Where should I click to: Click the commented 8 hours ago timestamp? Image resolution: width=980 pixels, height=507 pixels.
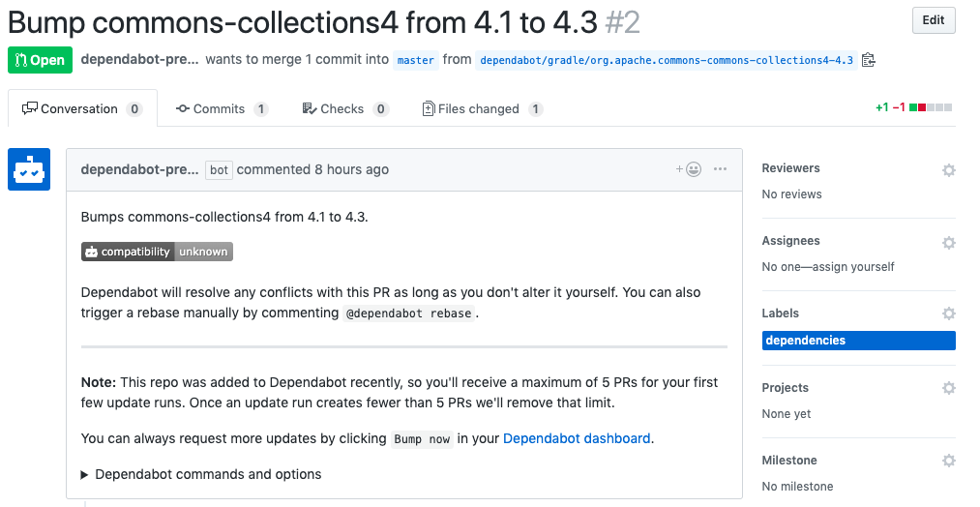click(312, 169)
